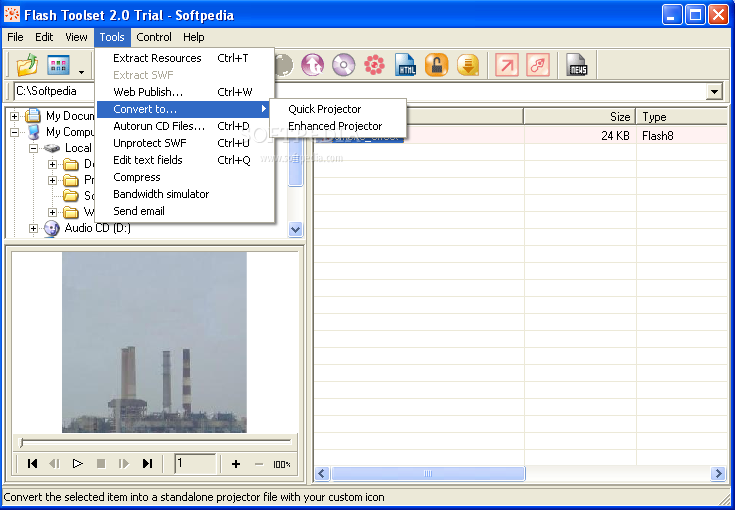Select the Audio CD (D:) tree entry
Viewport: 735px width, 510px height.
click(x=98, y=228)
